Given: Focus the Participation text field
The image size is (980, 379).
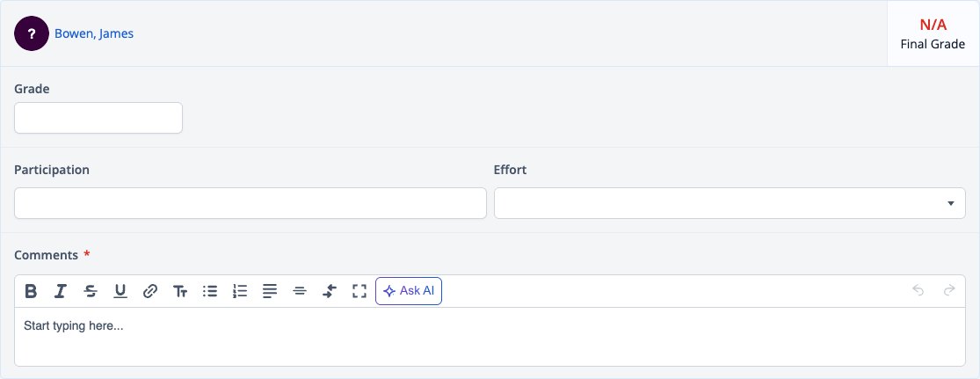Looking at the screenshot, I should [250, 203].
